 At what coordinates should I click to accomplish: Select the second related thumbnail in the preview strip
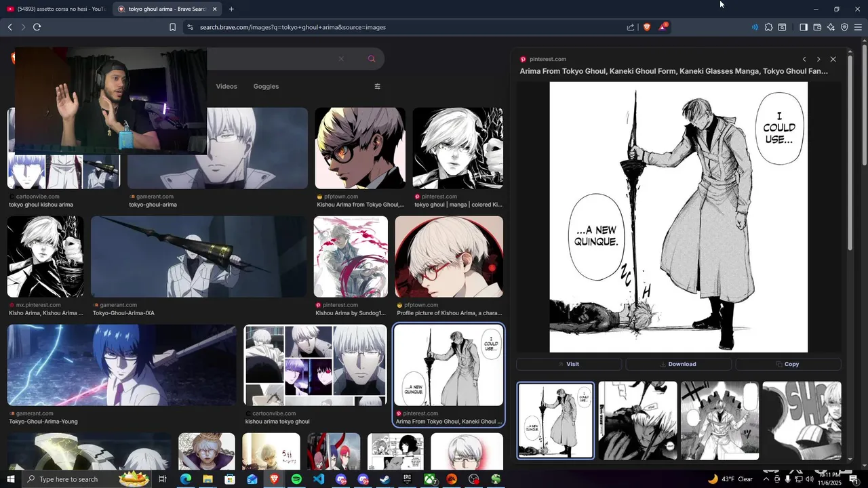[x=637, y=420]
